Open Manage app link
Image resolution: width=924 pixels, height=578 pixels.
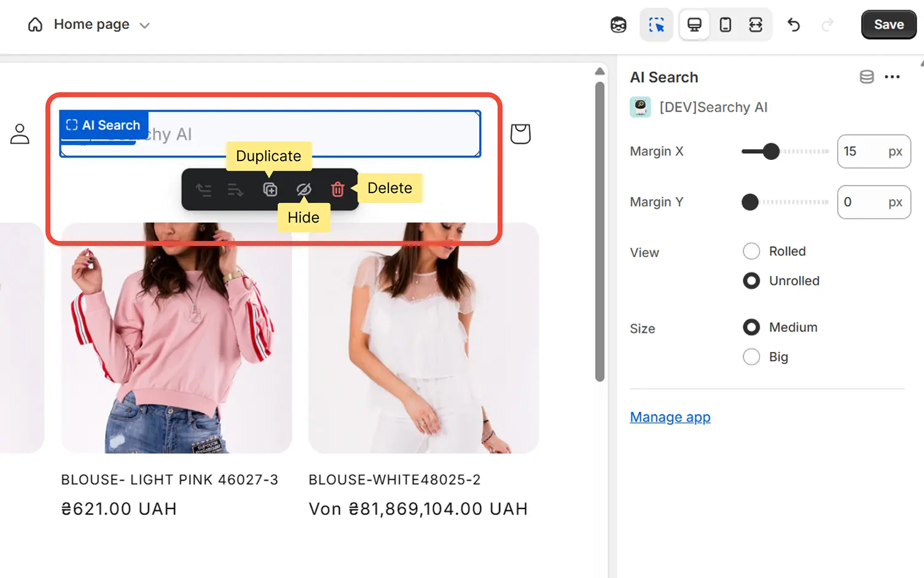click(x=670, y=417)
